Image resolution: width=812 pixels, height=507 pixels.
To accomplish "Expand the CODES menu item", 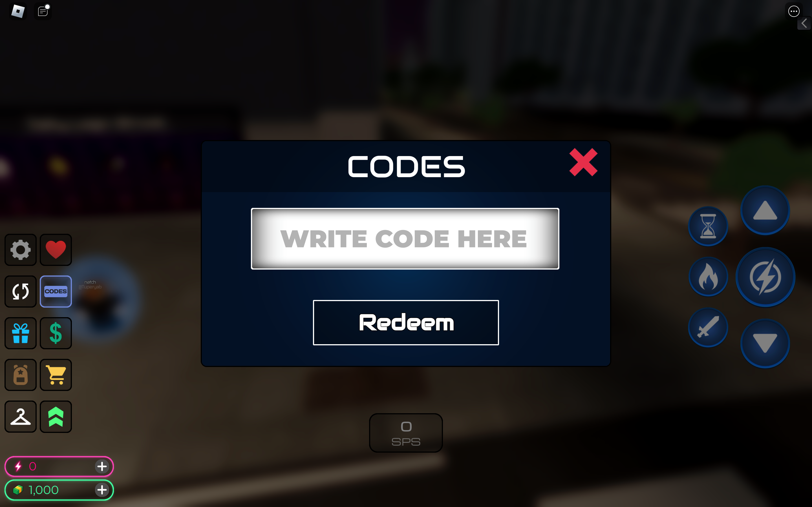I will pyautogui.click(x=56, y=291).
